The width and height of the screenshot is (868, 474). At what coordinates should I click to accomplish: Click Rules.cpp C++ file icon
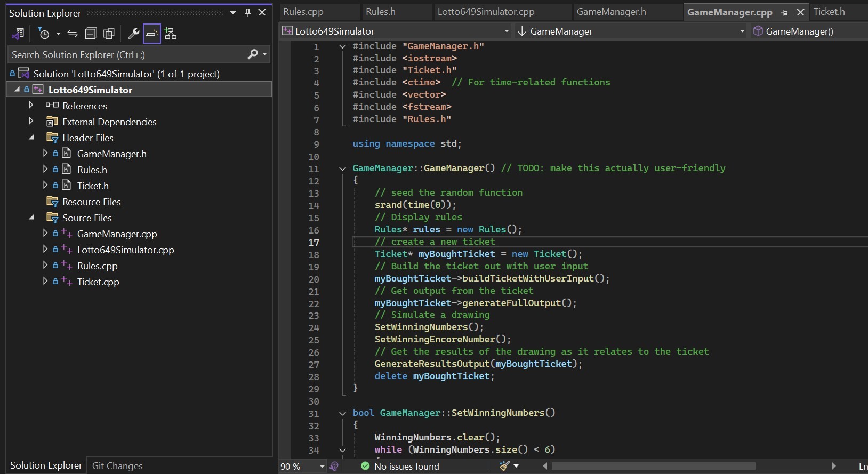click(x=67, y=266)
